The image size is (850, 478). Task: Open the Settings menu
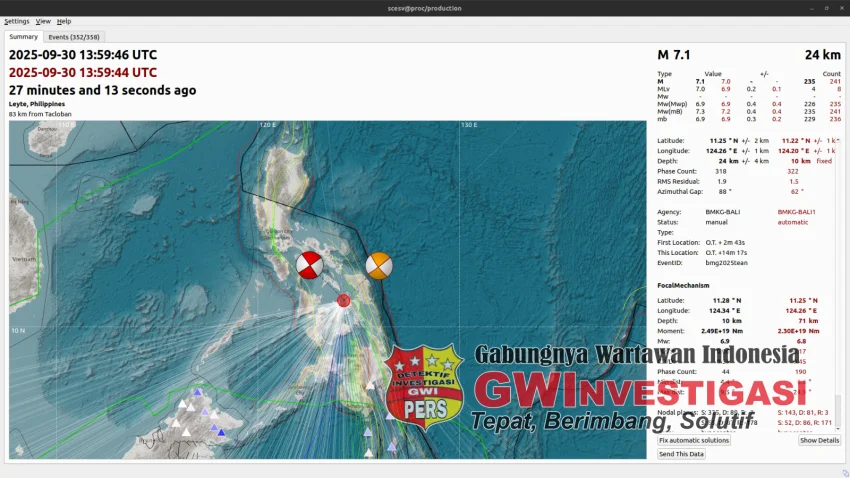tap(17, 21)
